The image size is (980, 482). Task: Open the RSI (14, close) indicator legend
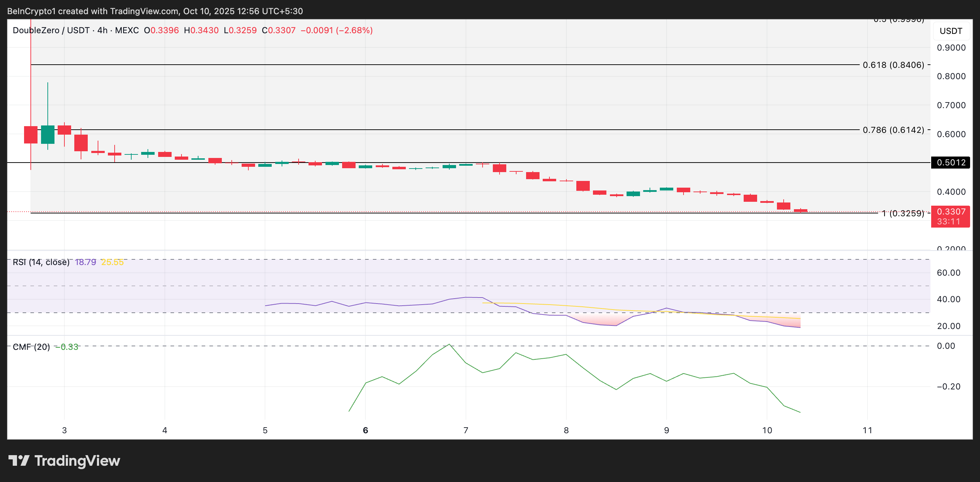click(x=41, y=262)
